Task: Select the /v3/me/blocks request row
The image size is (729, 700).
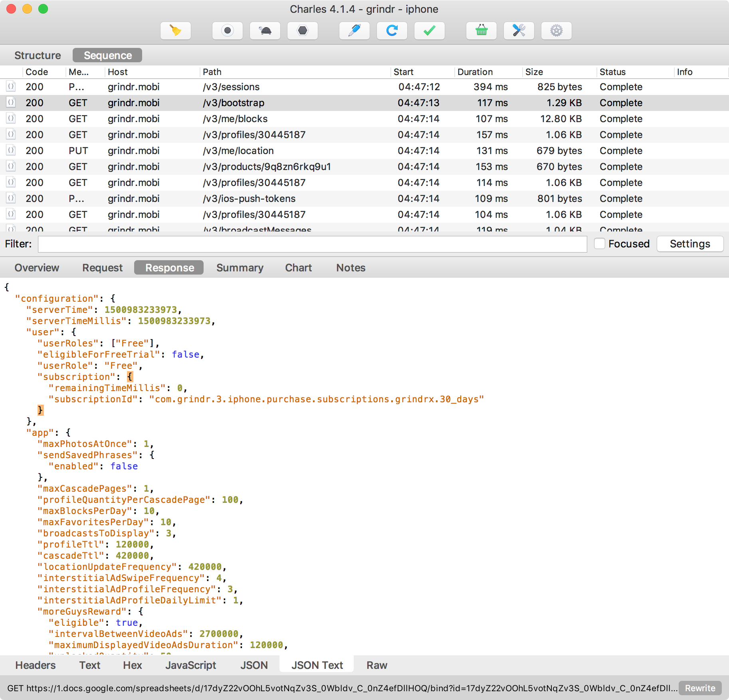Action: point(364,119)
